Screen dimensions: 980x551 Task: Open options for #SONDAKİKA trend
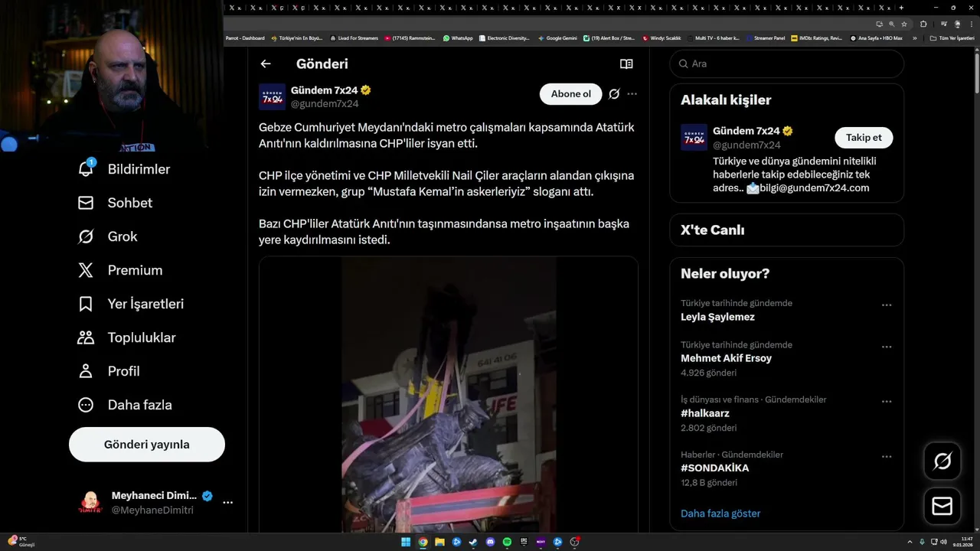click(887, 457)
